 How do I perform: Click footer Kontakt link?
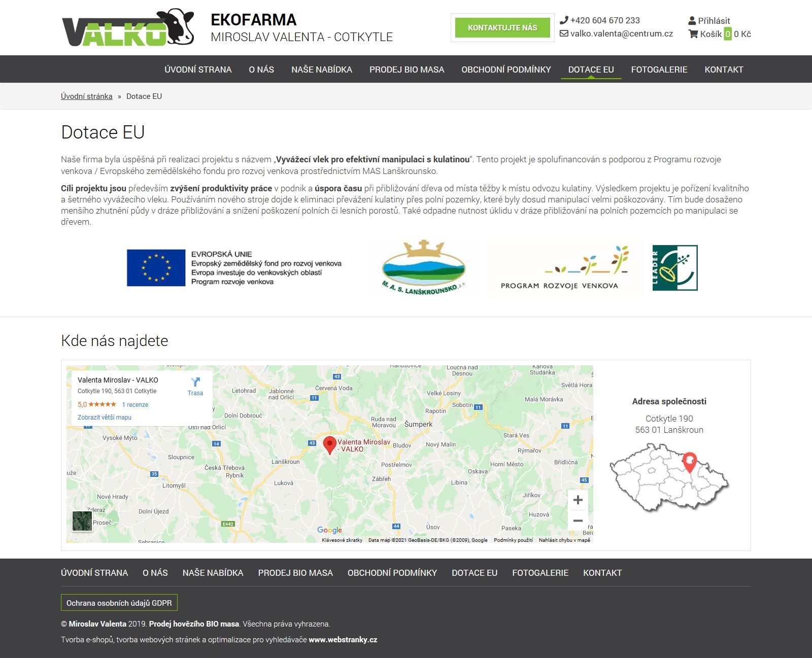(602, 573)
